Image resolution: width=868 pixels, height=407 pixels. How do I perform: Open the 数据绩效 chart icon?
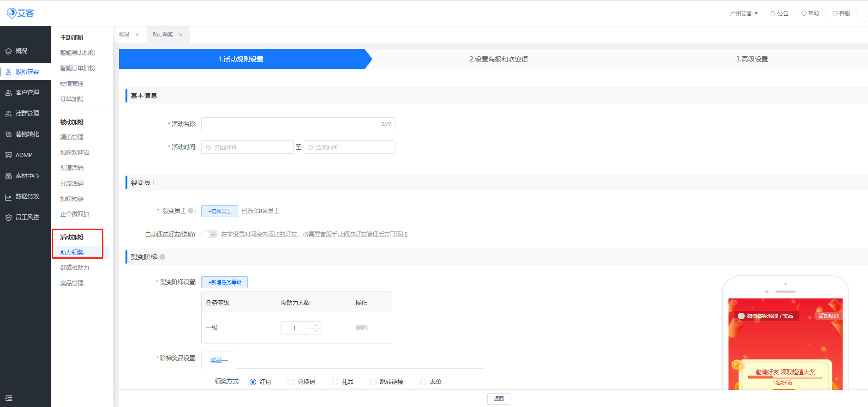[9, 197]
